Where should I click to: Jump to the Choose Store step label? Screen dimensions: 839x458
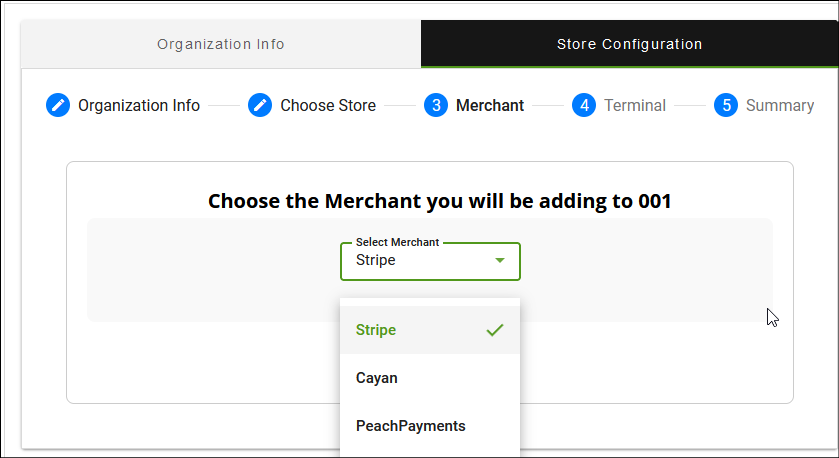tap(328, 105)
